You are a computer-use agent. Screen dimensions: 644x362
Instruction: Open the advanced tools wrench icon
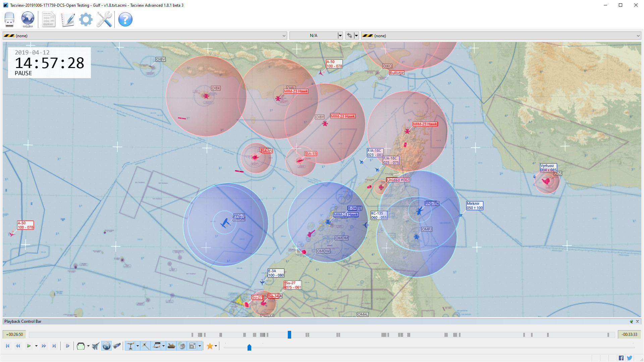(104, 19)
